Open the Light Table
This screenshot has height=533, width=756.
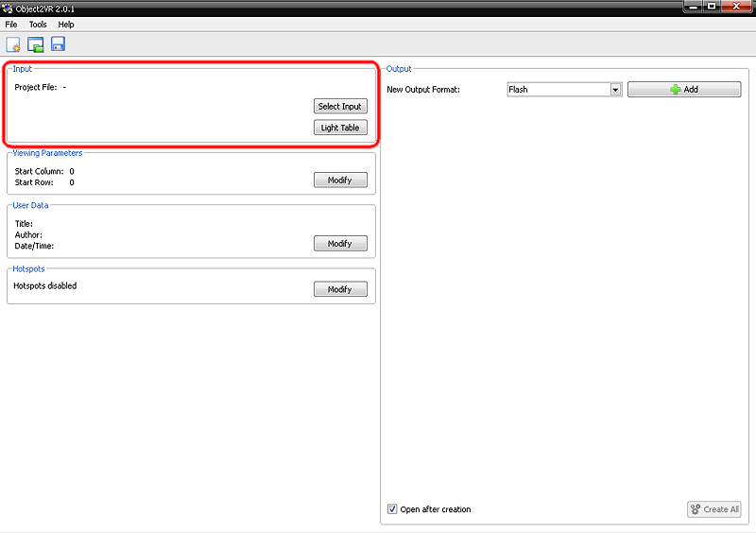(x=340, y=128)
